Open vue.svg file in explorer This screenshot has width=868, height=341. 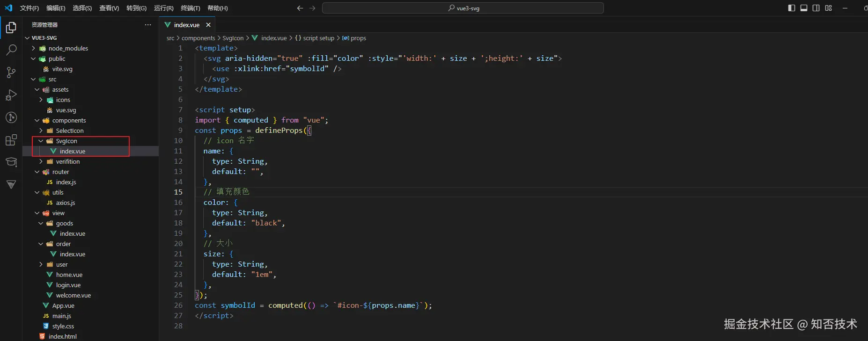point(91,110)
